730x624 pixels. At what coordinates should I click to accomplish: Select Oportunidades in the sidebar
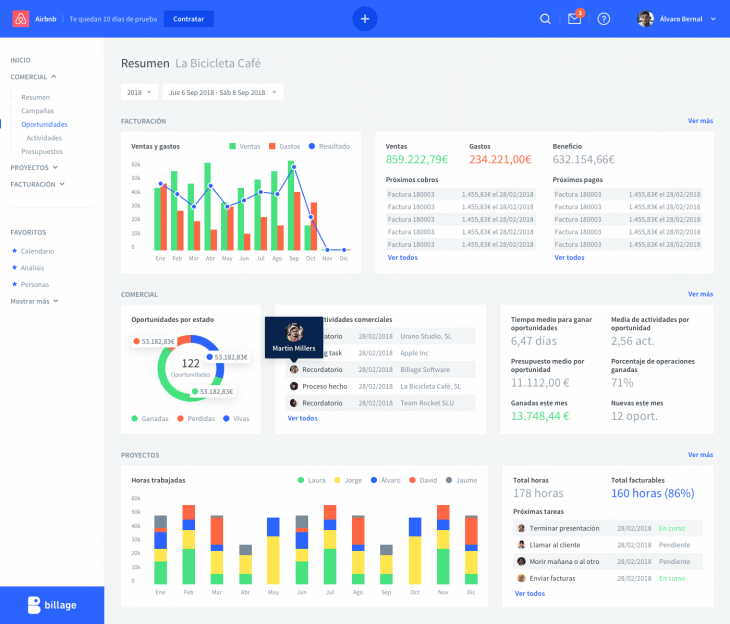pyautogui.click(x=44, y=124)
